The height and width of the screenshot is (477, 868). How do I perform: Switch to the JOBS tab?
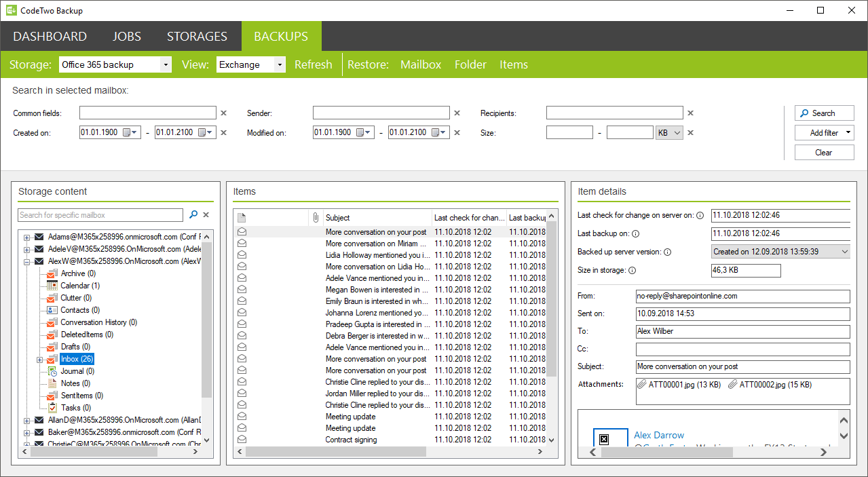(127, 37)
